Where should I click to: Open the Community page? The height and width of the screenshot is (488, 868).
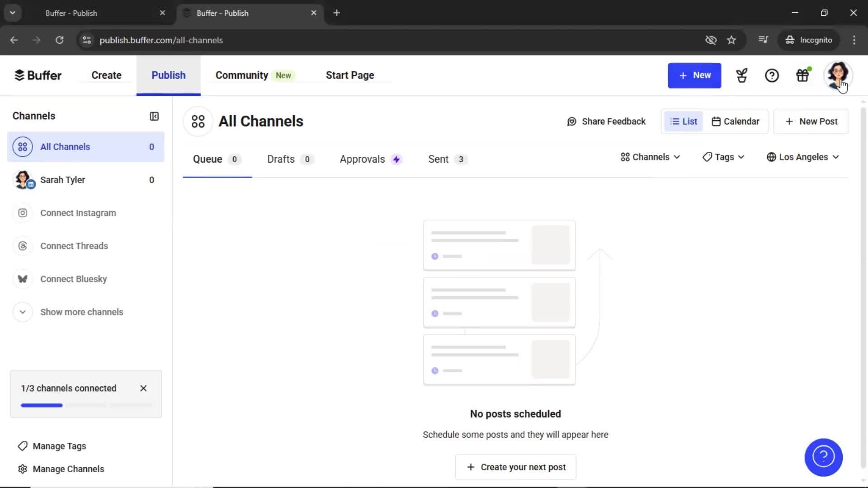coord(241,75)
